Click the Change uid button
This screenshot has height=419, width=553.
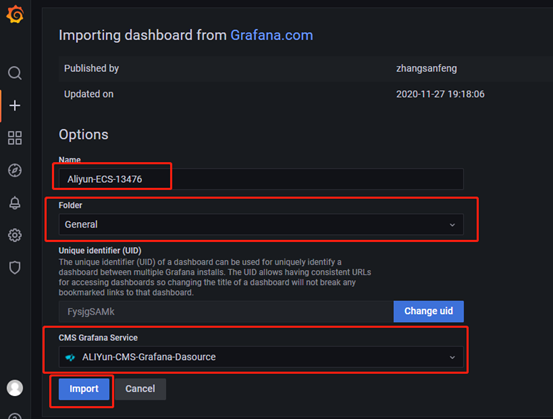429,311
